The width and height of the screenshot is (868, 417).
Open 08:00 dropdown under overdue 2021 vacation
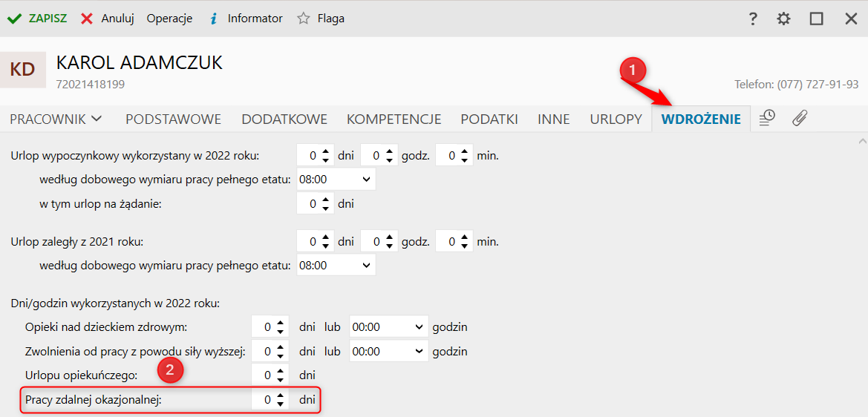click(x=336, y=266)
